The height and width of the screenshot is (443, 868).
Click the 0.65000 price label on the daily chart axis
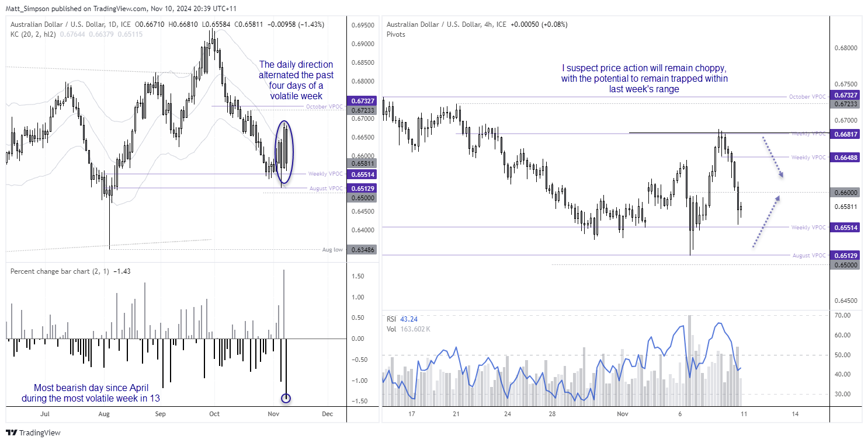pyautogui.click(x=362, y=198)
